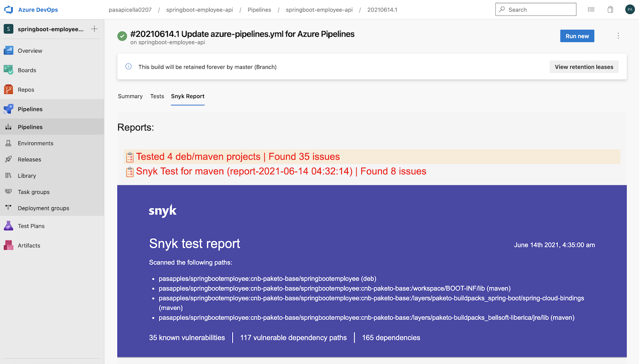Open the pasapicella0207 breadcrumb link
This screenshot has width=639, height=364.
click(130, 10)
